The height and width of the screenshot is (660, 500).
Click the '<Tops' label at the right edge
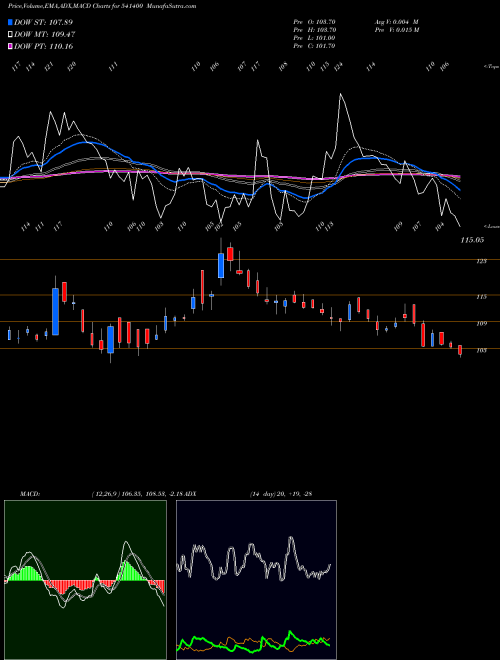pos(491,67)
